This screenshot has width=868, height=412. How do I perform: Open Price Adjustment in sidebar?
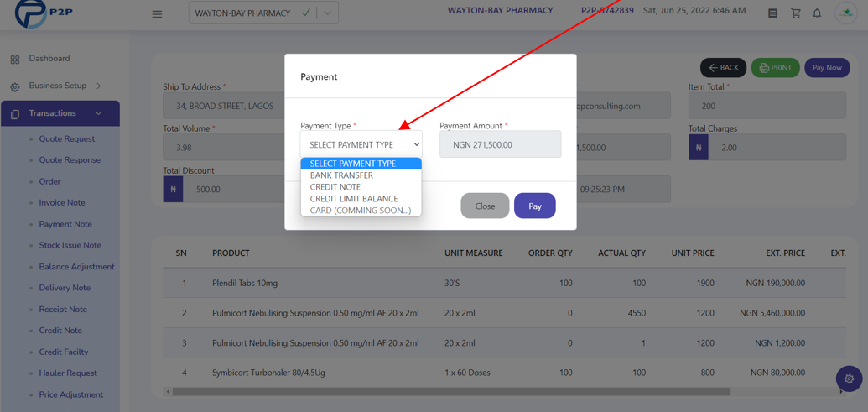[x=70, y=395]
